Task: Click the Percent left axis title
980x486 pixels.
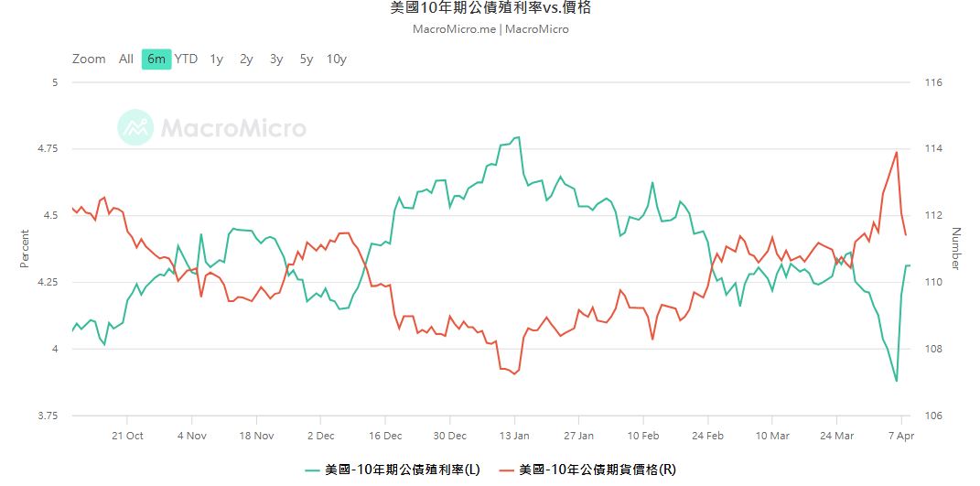Action: [x=25, y=249]
